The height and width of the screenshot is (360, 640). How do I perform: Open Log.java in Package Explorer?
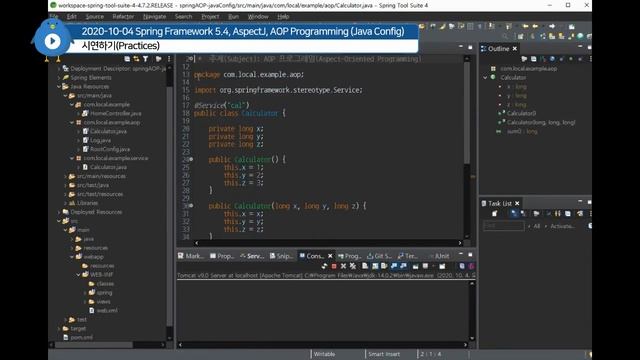tap(100, 140)
